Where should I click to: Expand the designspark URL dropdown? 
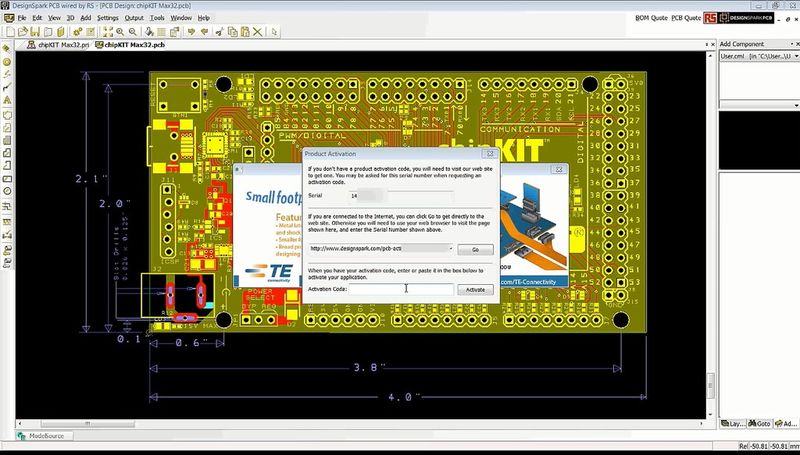tap(450, 249)
